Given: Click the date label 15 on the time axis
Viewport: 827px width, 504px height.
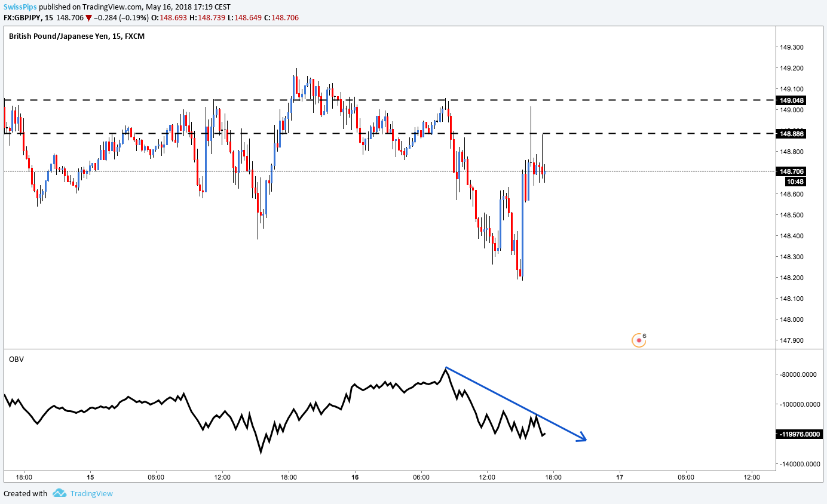Looking at the screenshot, I should point(90,477).
